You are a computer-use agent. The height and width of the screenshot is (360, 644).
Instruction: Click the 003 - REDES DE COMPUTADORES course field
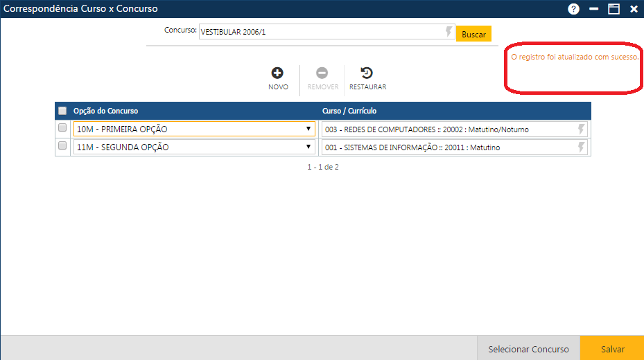coord(447,129)
